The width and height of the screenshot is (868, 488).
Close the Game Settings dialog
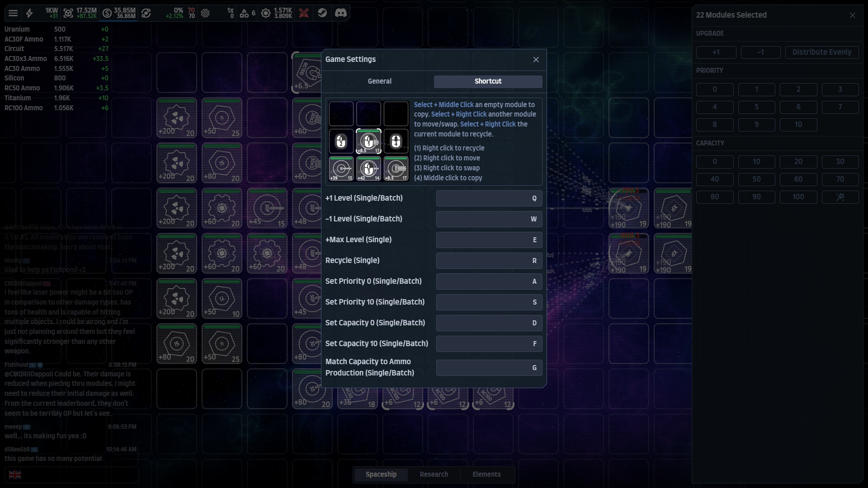(536, 60)
